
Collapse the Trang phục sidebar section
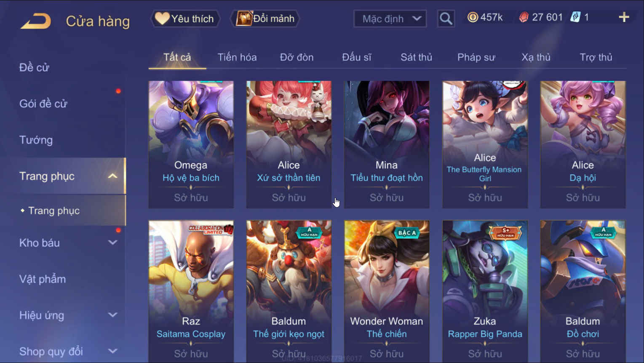coord(112,176)
